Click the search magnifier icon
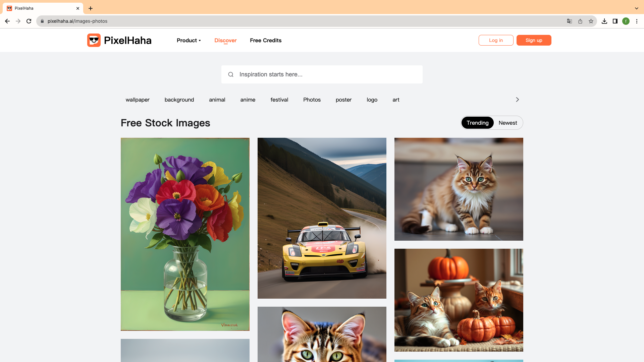The width and height of the screenshot is (644, 362). pyautogui.click(x=231, y=74)
